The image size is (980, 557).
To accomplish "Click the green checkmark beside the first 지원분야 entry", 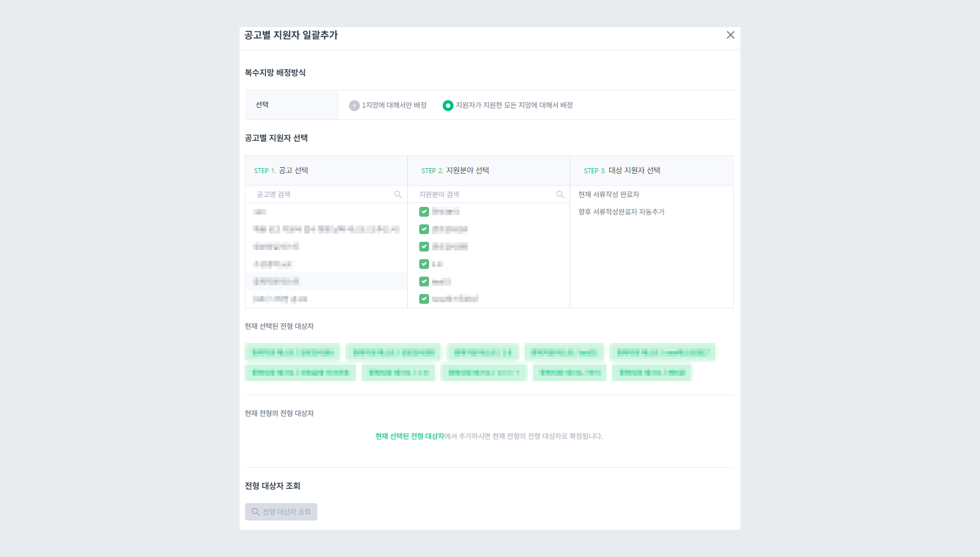I will coord(424,212).
